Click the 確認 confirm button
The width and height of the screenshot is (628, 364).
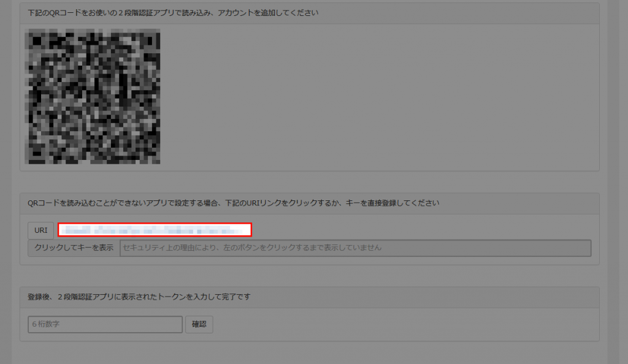pos(199,324)
